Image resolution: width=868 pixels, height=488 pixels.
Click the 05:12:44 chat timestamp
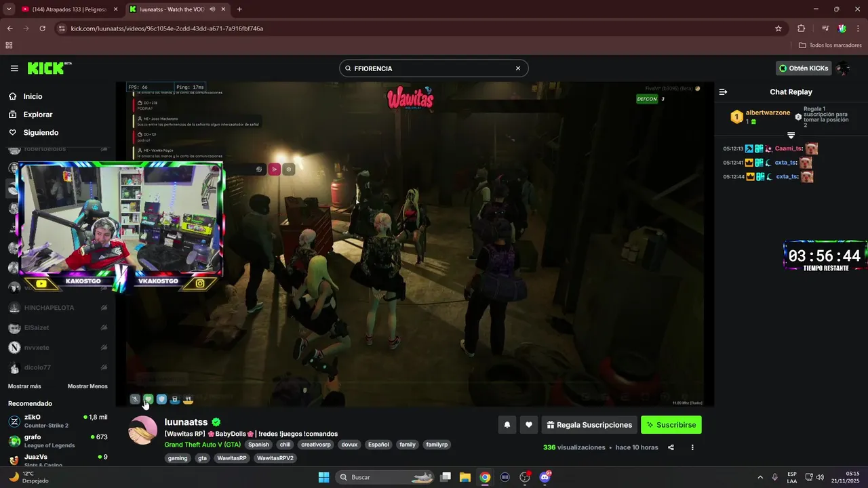pos(734,177)
